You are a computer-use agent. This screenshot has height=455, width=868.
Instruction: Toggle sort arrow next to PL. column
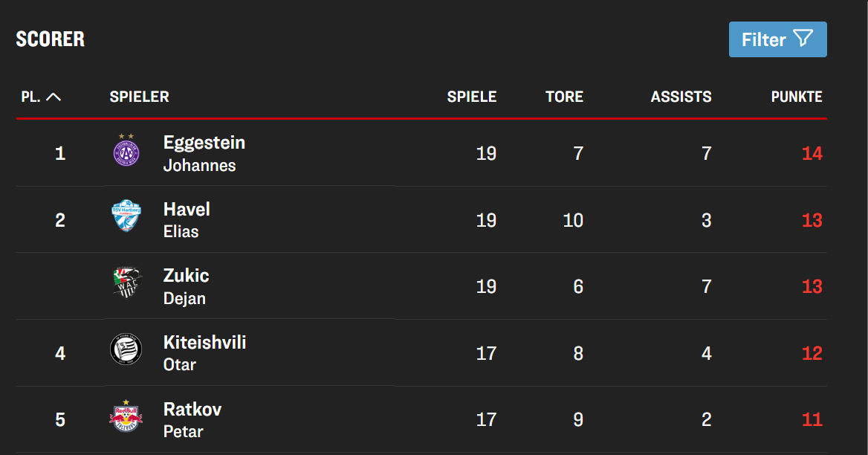54,97
